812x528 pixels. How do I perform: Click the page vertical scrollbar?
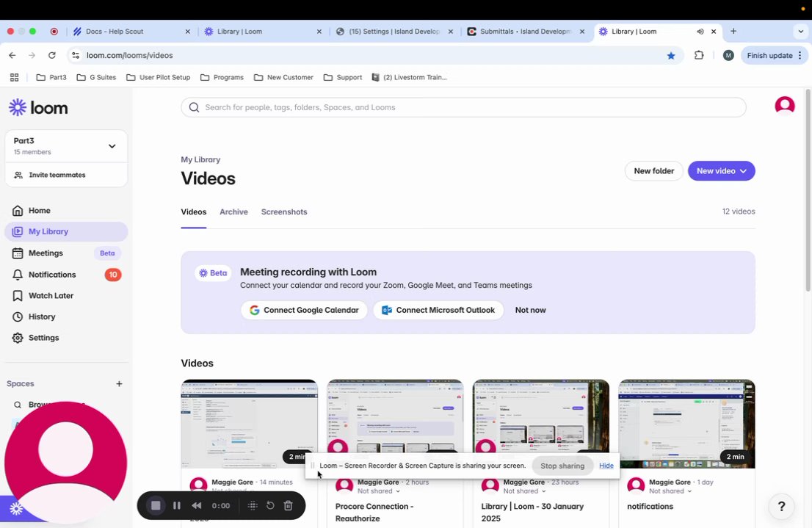pyautogui.click(x=808, y=189)
